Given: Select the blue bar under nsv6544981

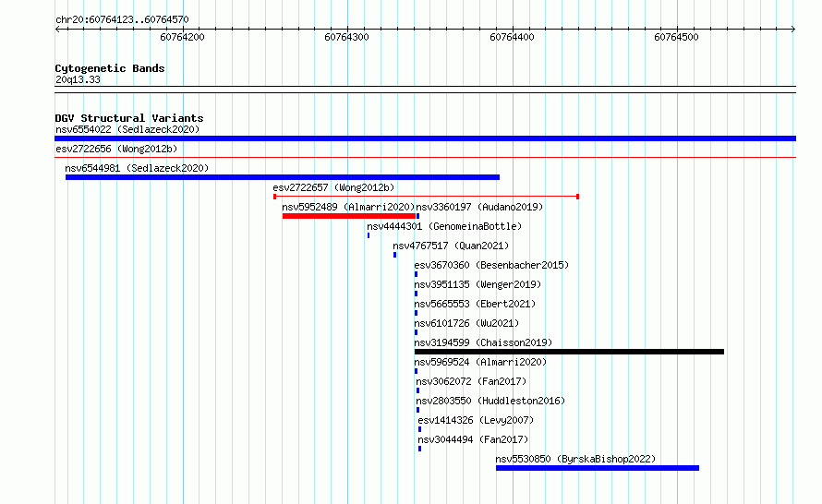Looking at the screenshot, I should point(283,177).
